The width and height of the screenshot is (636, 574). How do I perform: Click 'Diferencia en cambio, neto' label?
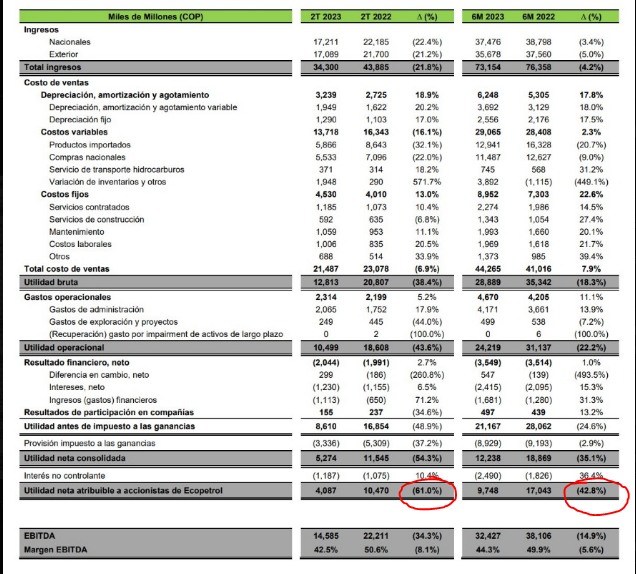pos(99,375)
